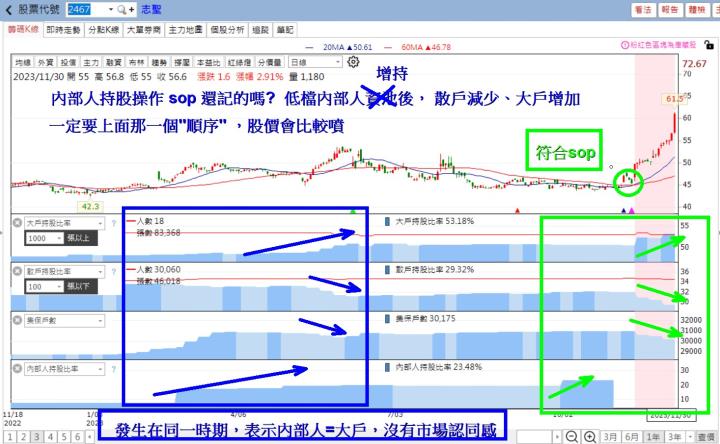Image resolution: width=720 pixels, height=444 pixels.
Task: Select the 6月 time range button
Action: (632, 436)
